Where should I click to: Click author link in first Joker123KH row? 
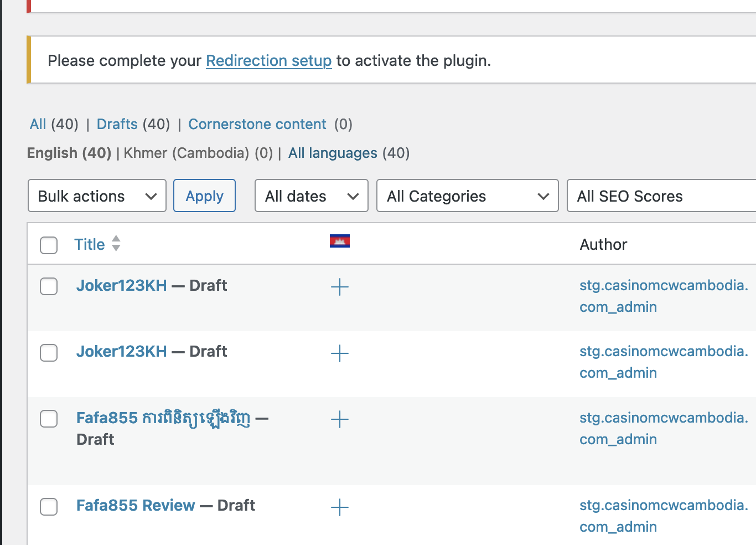664,296
